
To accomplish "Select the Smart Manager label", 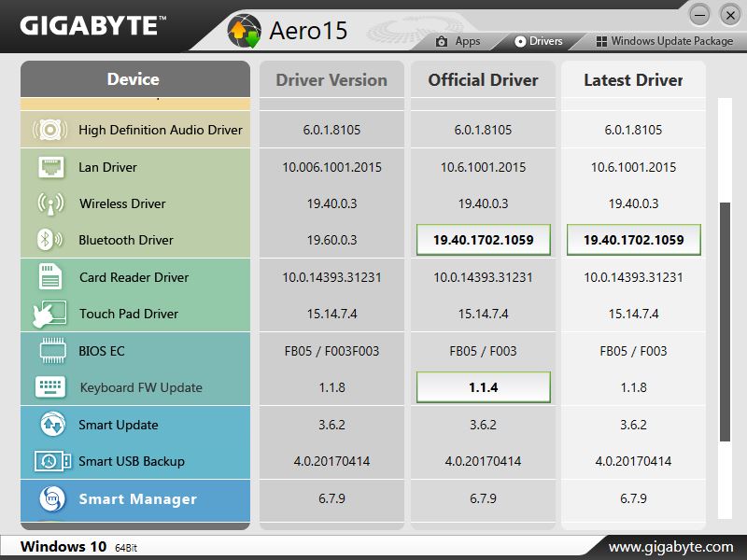I will point(137,499).
